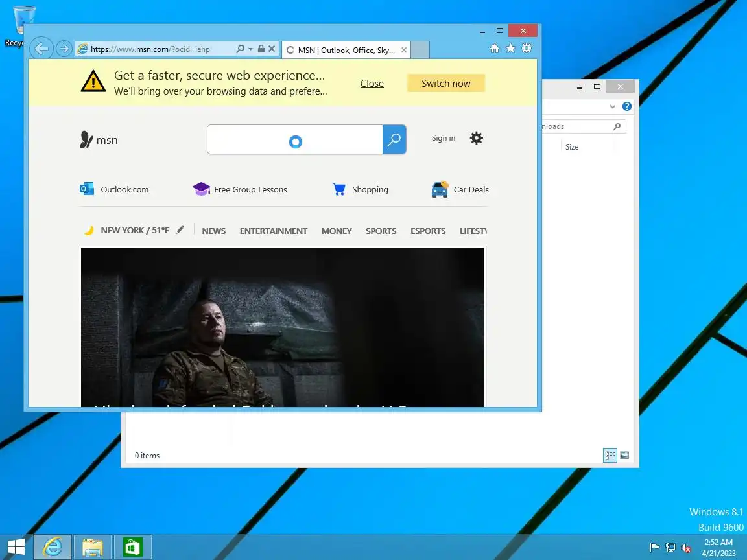This screenshot has height=560, width=747.
Task: Click the File Explorer taskbar icon
Action: pyautogui.click(x=93, y=547)
